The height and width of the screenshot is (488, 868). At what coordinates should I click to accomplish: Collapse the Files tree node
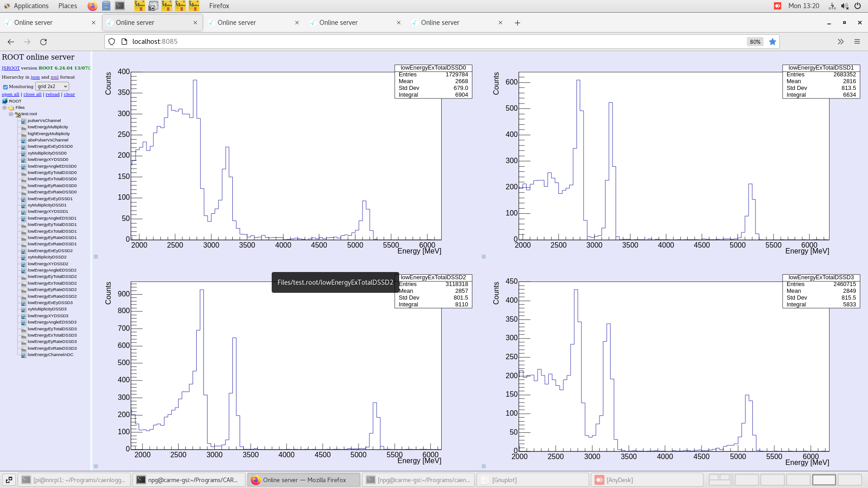[5, 107]
